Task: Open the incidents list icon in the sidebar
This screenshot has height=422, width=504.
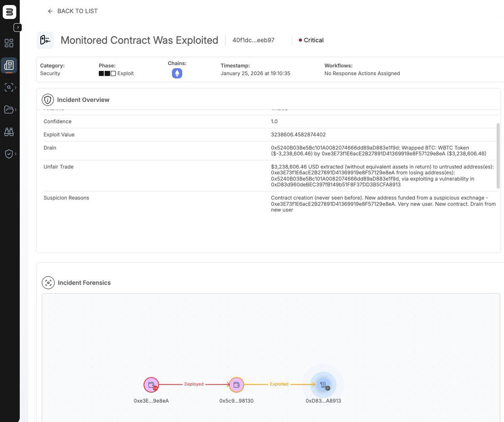Action: pyautogui.click(x=9, y=65)
